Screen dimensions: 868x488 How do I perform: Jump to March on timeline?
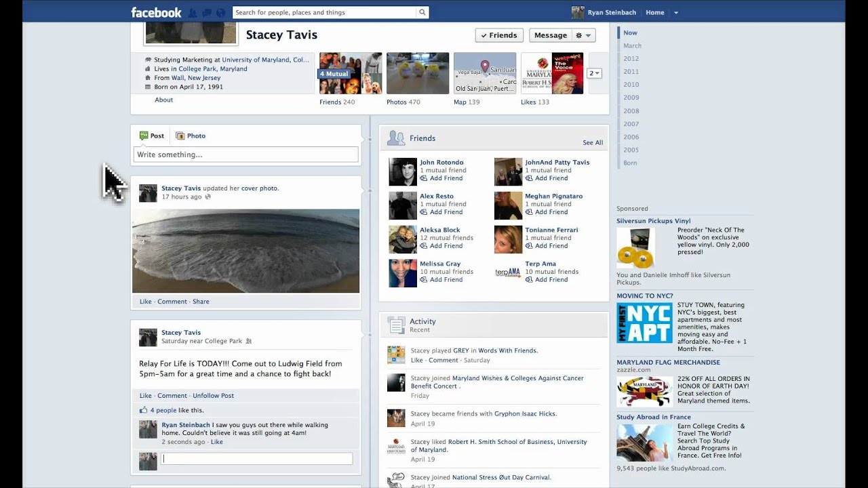pos(632,45)
